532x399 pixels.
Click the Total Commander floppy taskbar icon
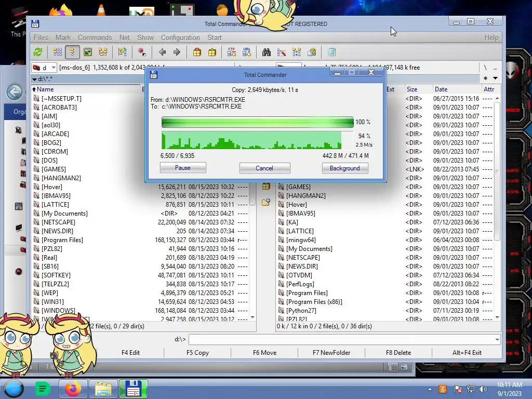134,389
